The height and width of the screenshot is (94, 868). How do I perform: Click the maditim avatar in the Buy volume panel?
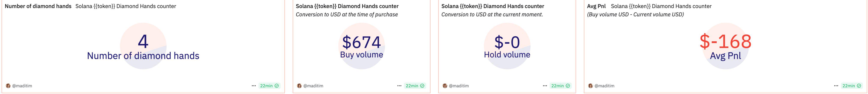click(299, 86)
